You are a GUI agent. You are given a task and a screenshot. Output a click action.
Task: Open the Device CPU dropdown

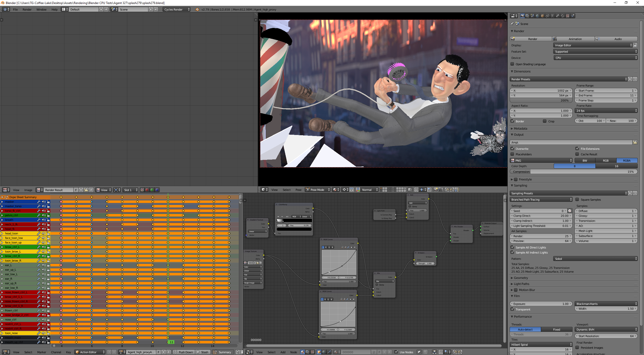595,58
